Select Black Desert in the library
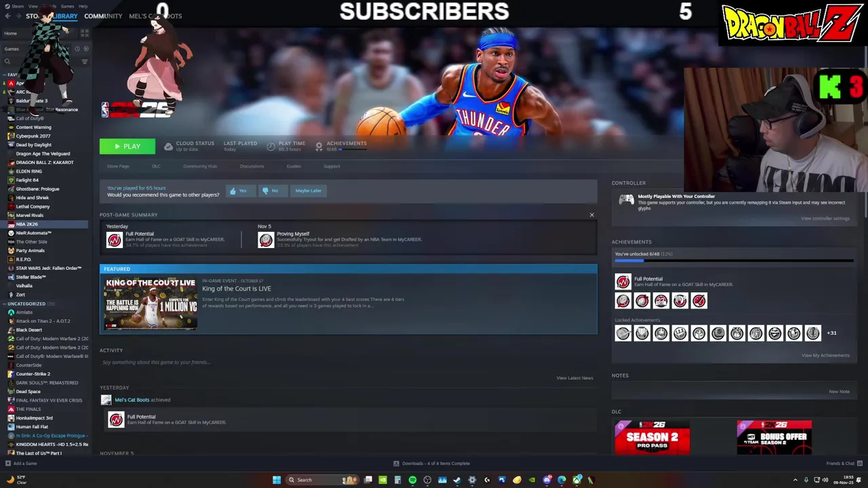 pos(28,329)
